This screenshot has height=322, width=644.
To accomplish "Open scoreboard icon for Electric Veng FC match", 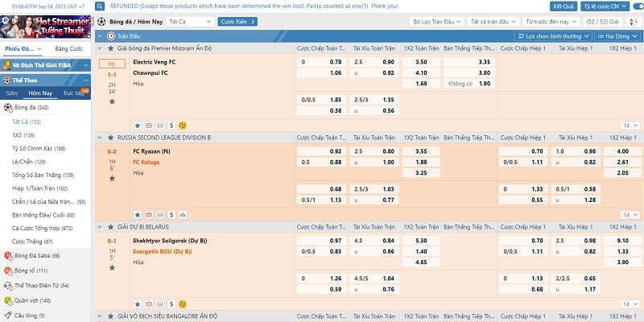I will [x=149, y=126].
